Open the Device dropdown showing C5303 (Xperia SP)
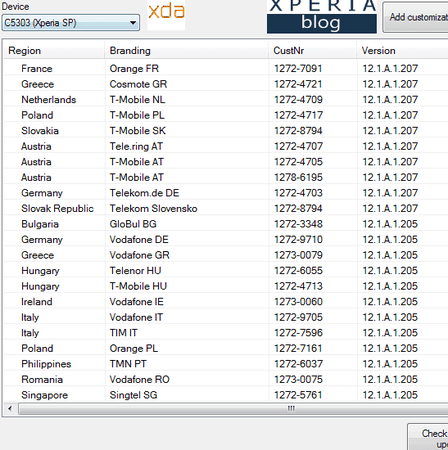Viewport: 448px width, 450px height. (x=71, y=23)
